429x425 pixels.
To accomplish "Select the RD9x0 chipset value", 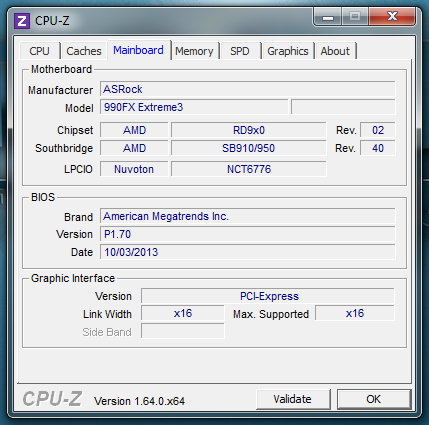I will pos(249,130).
